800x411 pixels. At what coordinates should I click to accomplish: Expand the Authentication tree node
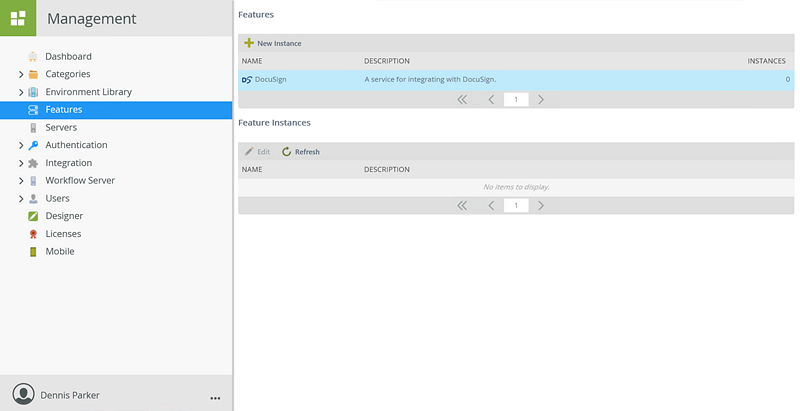click(21, 145)
